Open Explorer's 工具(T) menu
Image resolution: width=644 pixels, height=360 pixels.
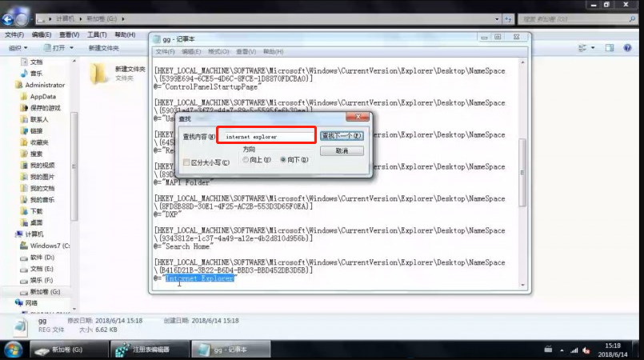tap(96, 35)
